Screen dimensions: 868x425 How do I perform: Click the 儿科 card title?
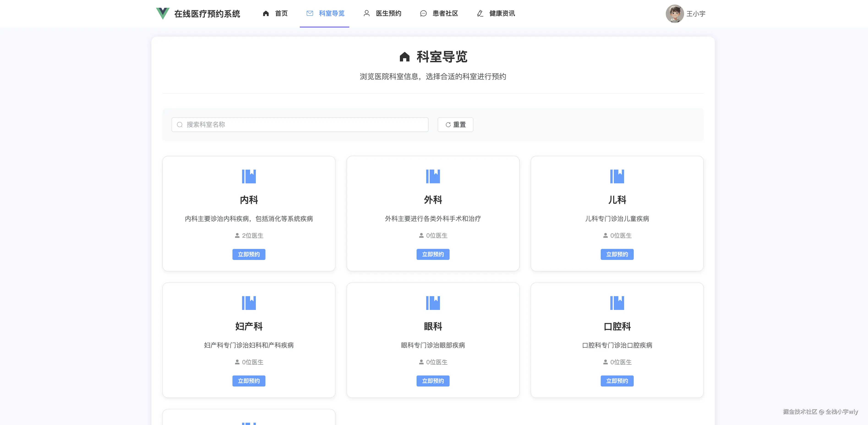[617, 200]
